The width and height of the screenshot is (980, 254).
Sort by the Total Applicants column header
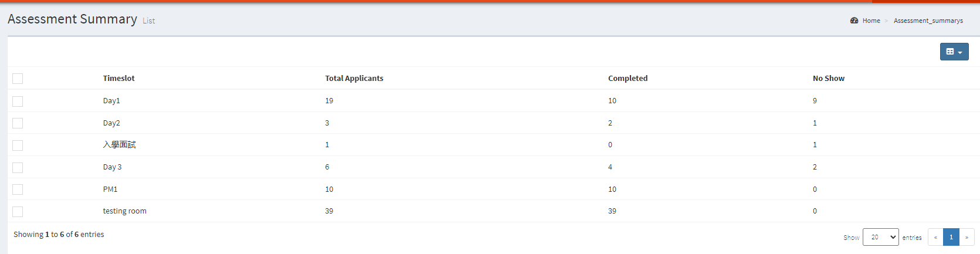(x=354, y=78)
